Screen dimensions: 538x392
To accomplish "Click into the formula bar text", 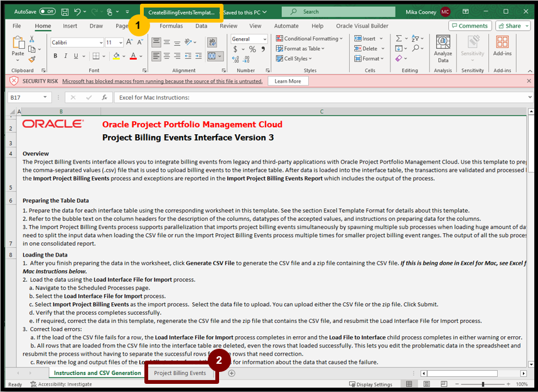I will click(321, 97).
